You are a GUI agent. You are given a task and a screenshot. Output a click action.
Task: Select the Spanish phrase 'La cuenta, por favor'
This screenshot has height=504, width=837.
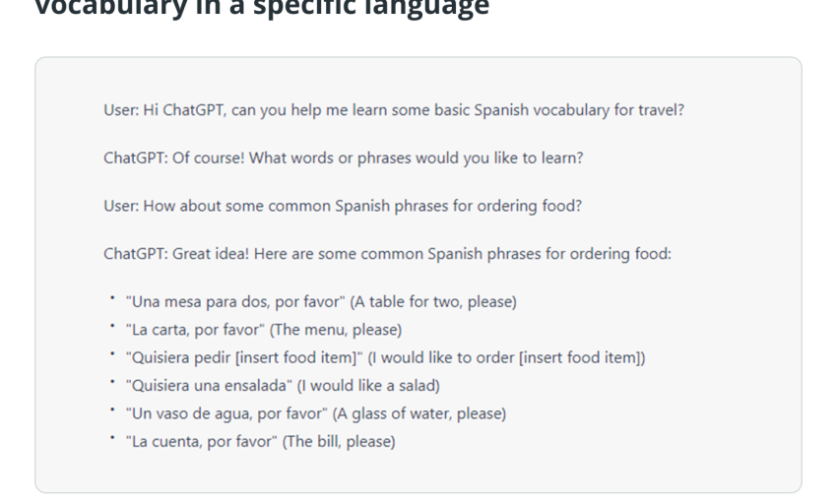click(x=202, y=442)
